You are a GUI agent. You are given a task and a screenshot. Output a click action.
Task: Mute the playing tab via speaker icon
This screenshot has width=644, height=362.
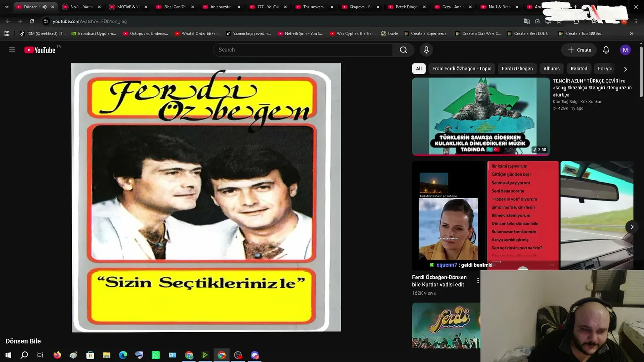pyautogui.click(x=44, y=7)
